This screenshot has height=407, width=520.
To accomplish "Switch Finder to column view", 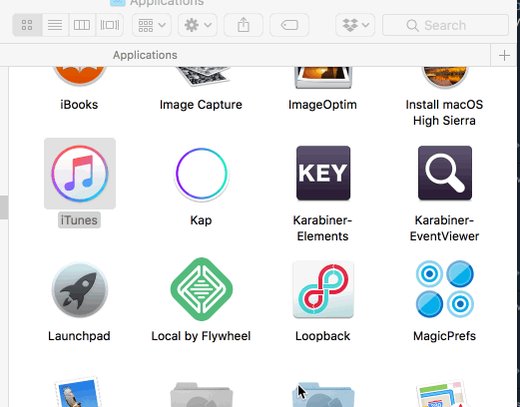I will 82,25.
